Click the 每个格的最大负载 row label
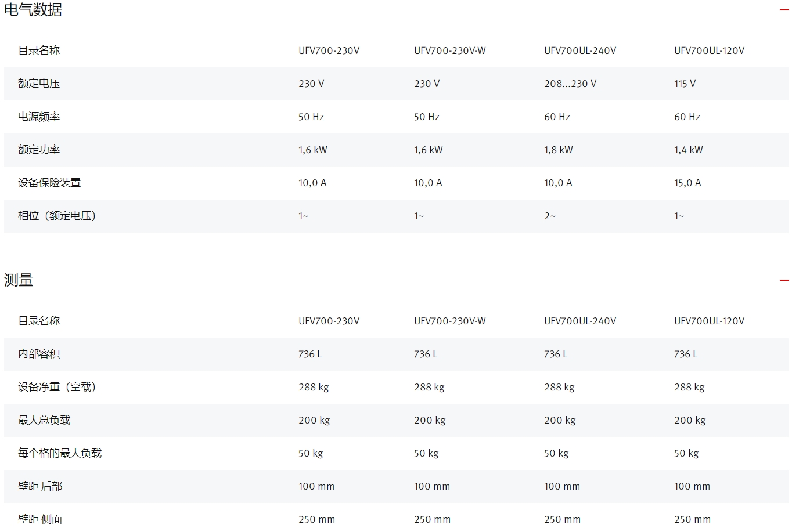Image resolution: width=792 pixels, height=532 pixels. pyautogui.click(x=60, y=453)
